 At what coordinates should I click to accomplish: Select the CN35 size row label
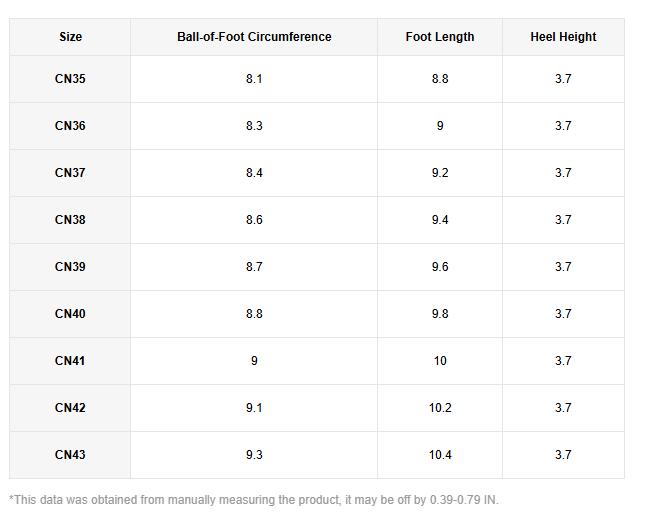[70, 79]
